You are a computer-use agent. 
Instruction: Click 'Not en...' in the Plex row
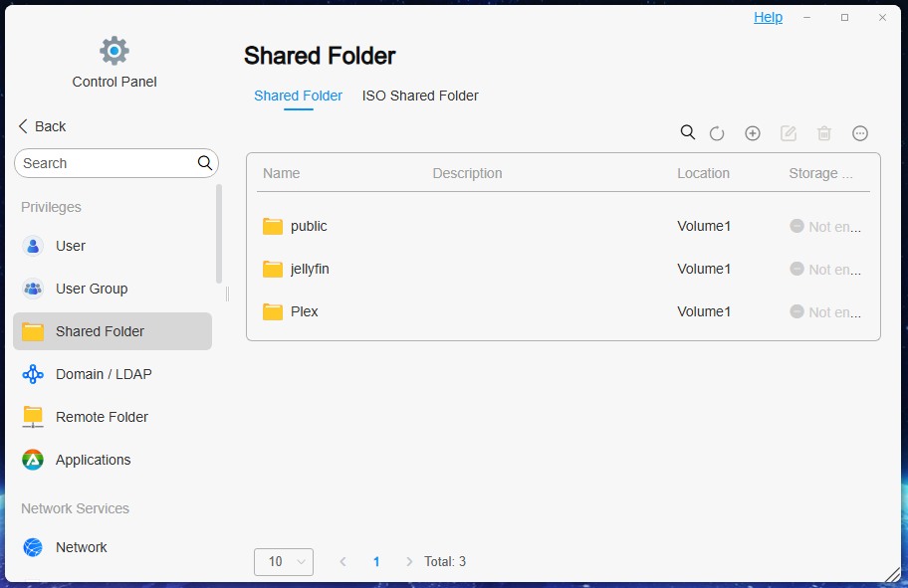pos(835,312)
